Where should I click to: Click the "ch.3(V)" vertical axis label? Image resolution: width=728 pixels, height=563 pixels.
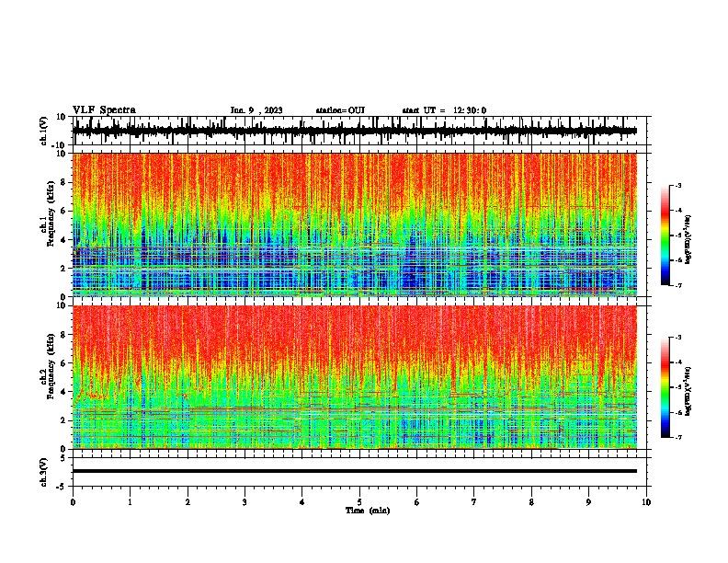(44, 472)
